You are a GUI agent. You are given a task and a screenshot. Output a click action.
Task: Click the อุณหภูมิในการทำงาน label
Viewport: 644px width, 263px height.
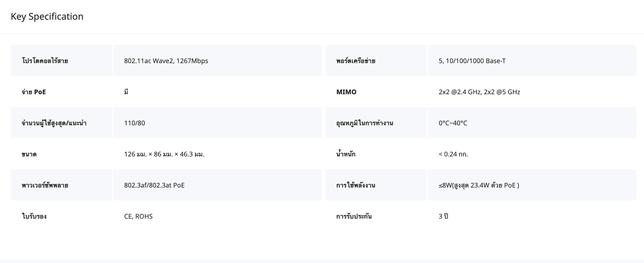point(365,123)
